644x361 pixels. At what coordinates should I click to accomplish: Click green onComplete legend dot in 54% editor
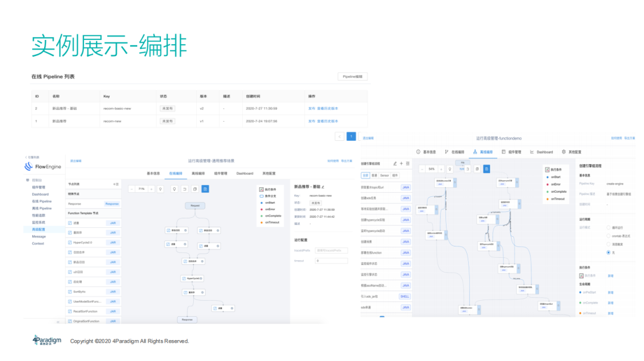click(x=547, y=192)
